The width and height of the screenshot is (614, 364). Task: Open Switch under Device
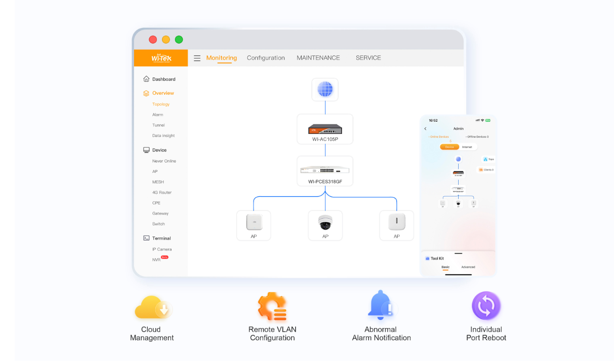159,223
